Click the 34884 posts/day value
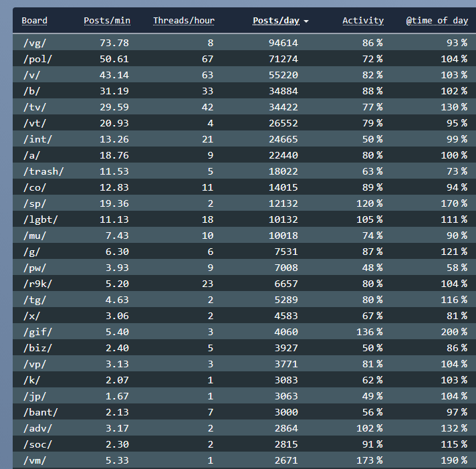476x469 pixels. tap(283, 91)
